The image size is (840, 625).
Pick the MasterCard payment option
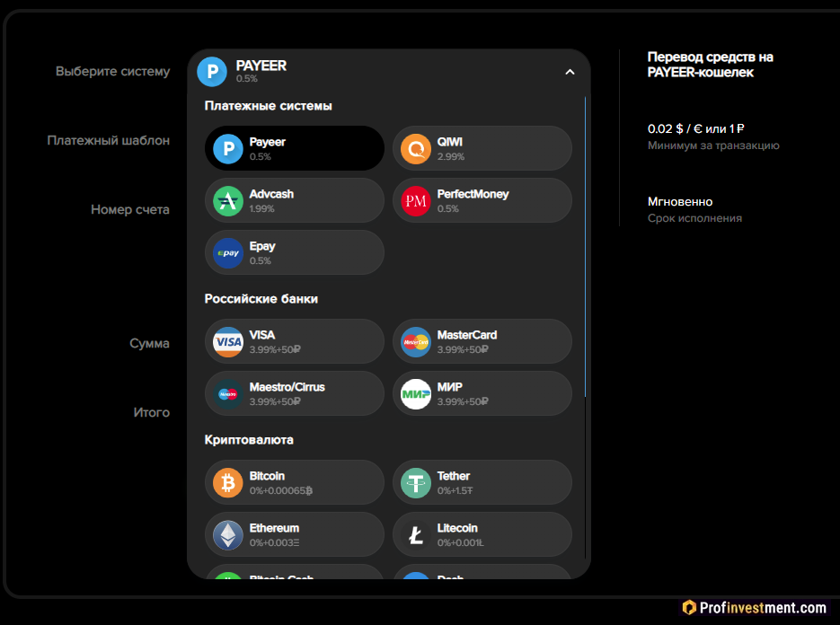point(482,341)
